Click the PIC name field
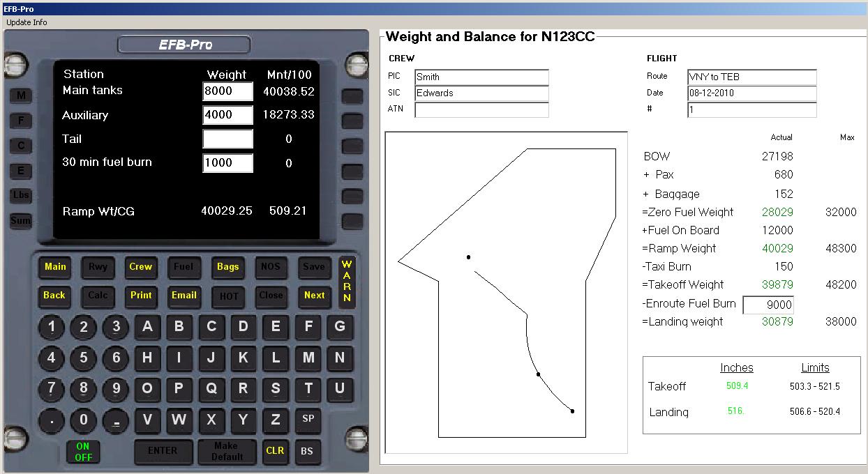The image size is (868, 474). click(482, 77)
